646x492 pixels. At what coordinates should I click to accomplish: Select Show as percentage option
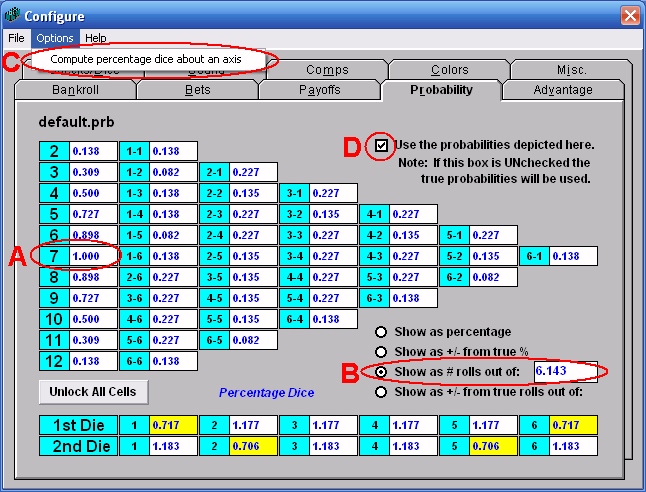(x=381, y=332)
